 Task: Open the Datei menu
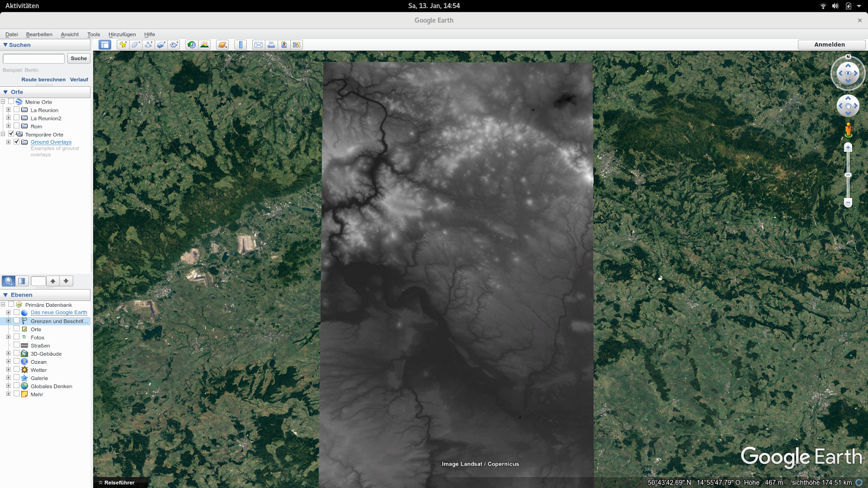pyautogui.click(x=12, y=34)
